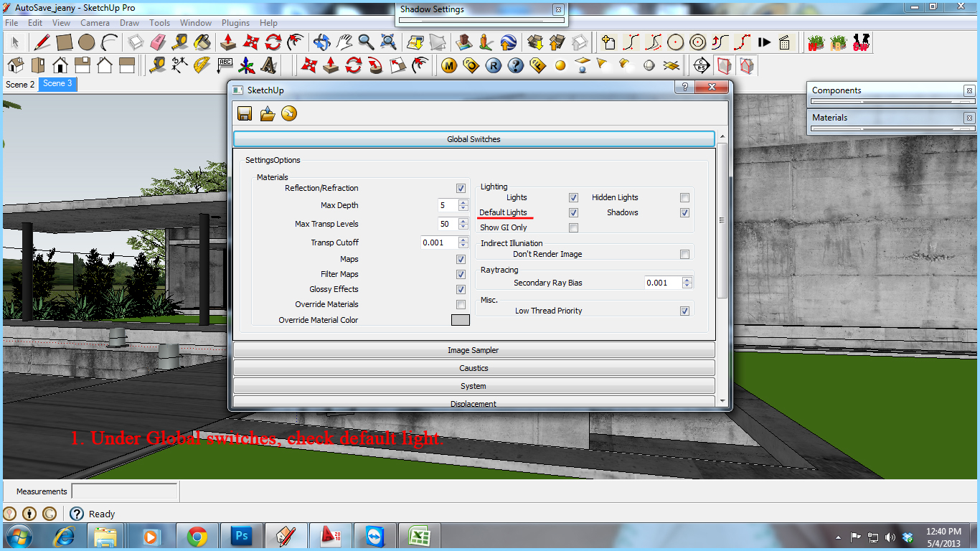This screenshot has width=980, height=551.
Task: Click the Zoom Extents tool
Action: coord(388,42)
